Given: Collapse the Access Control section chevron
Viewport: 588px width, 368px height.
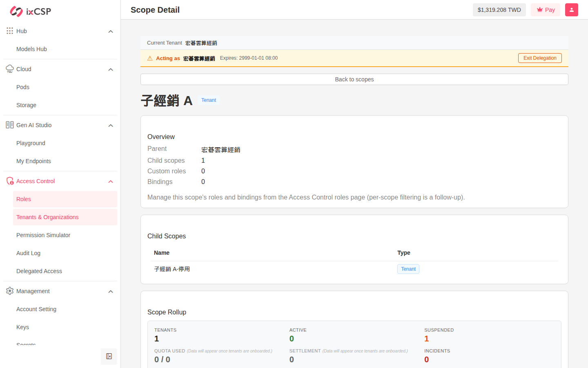Looking at the screenshot, I should pyautogui.click(x=111, y=182).
